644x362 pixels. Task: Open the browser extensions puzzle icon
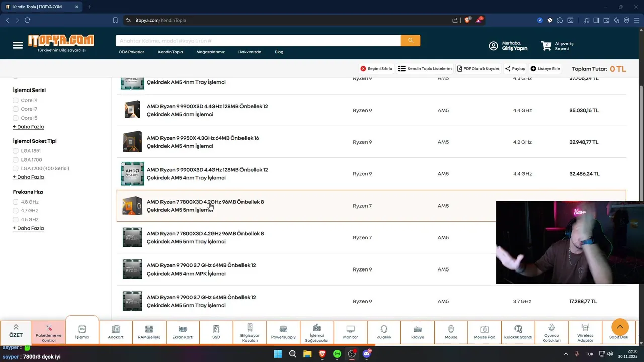(x=560, y=20)
